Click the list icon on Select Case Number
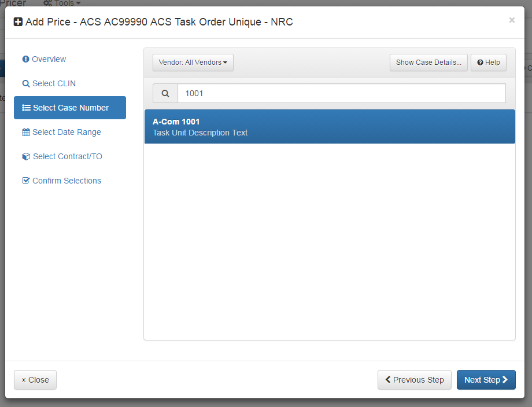The image size is (532, 407). (x=25, y=108)
